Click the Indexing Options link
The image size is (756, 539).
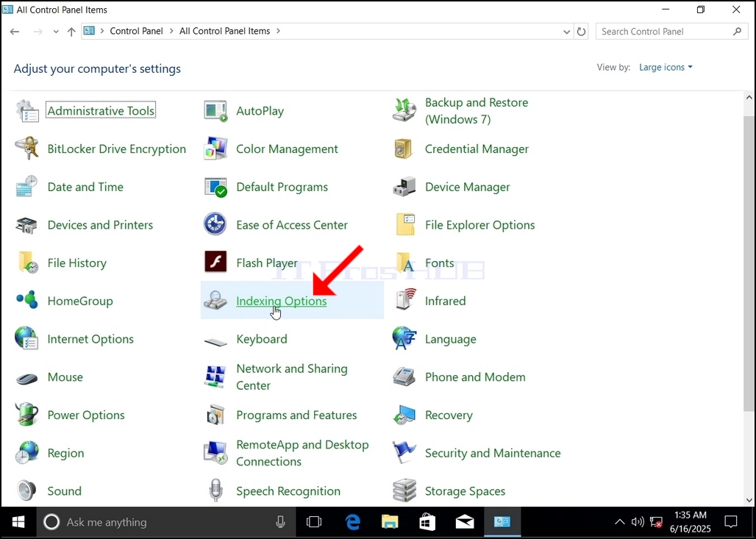[x=282, y=301]
